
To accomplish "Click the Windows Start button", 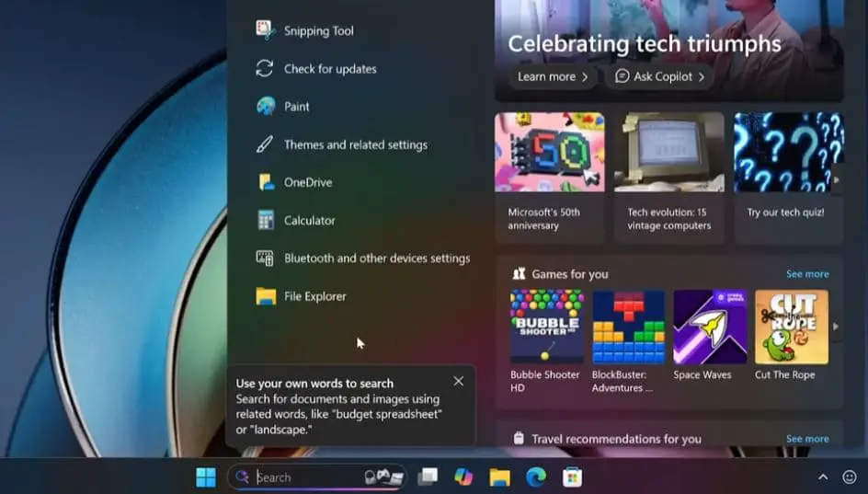I will 206,477.
